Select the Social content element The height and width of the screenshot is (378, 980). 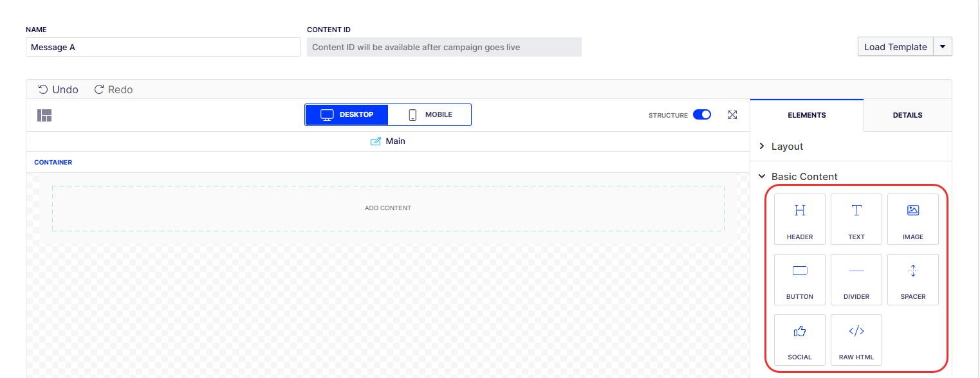point(800,340)
